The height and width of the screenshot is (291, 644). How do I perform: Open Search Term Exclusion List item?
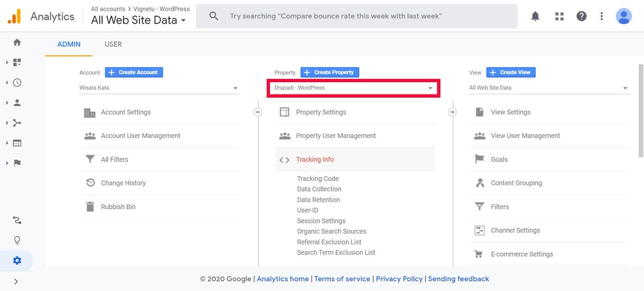[336, 252]
